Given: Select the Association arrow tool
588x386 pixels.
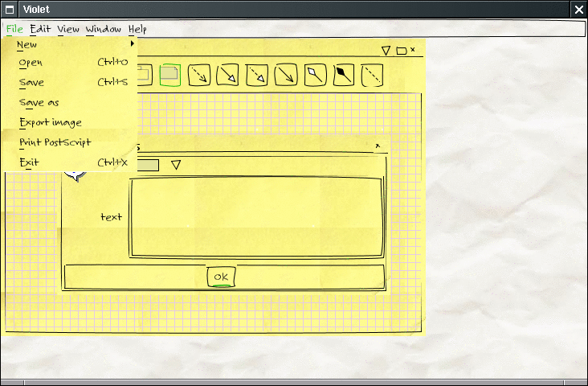Looking at the screenshot, I should [285, 75].
